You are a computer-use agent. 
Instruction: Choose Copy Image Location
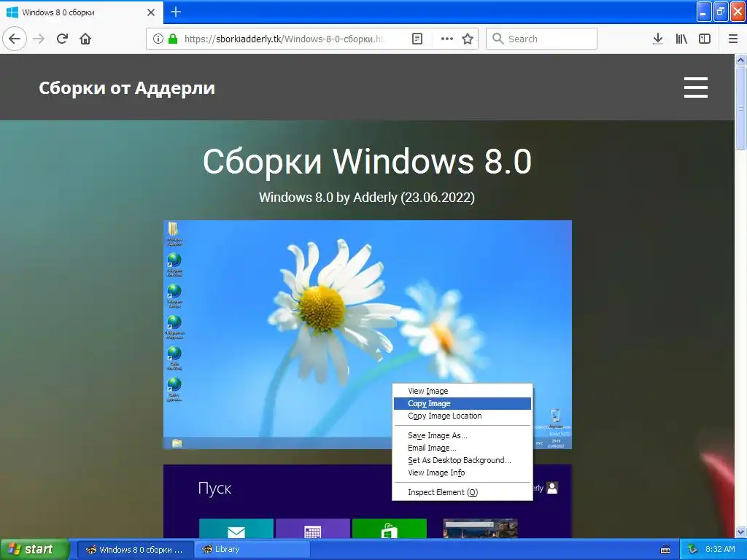462,416
